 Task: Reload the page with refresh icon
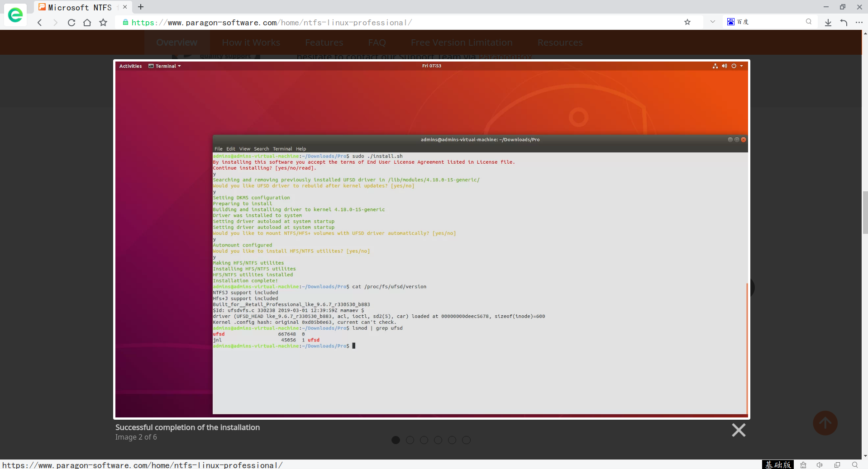click(72, 23)
